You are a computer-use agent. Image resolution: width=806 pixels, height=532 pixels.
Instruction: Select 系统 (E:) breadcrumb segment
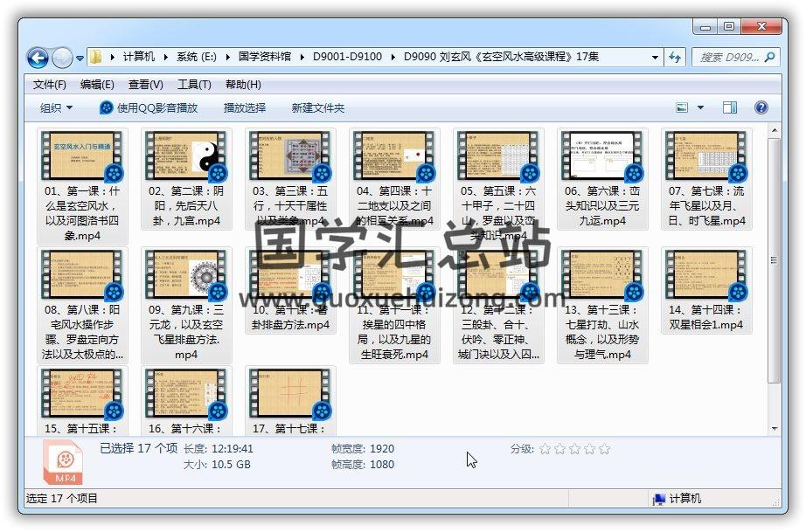coord(197,57)
